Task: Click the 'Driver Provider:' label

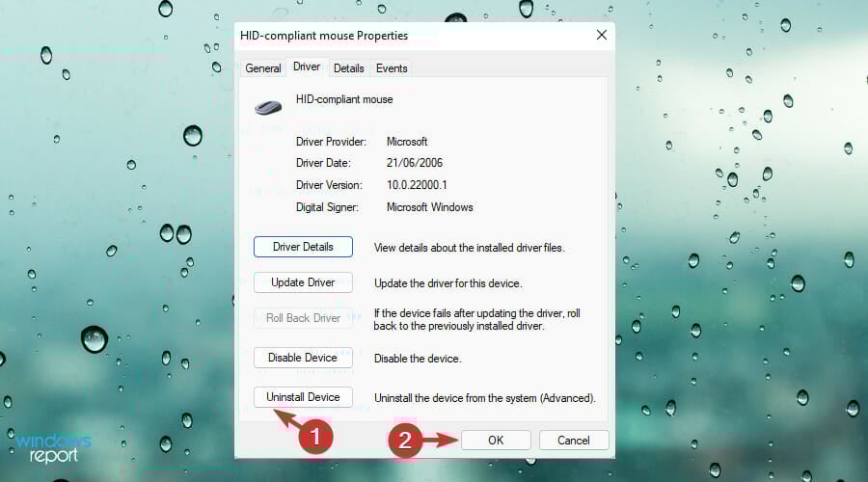Action: 331,142
